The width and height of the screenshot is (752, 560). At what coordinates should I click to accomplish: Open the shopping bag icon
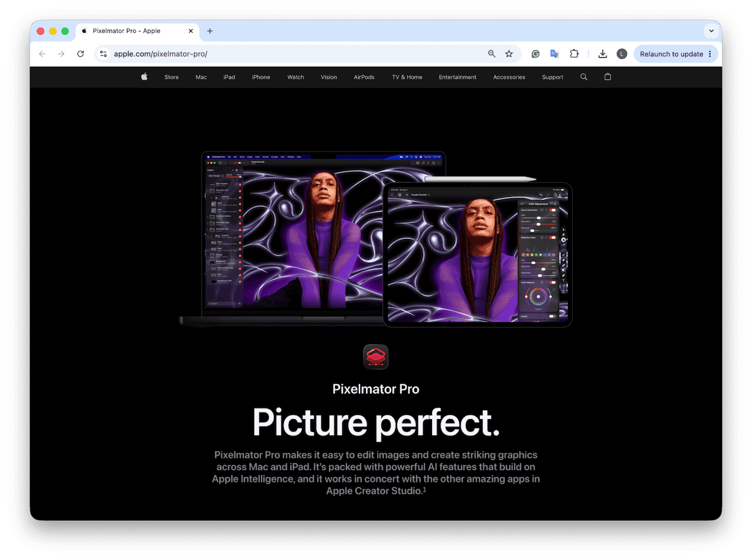(607, 77)
